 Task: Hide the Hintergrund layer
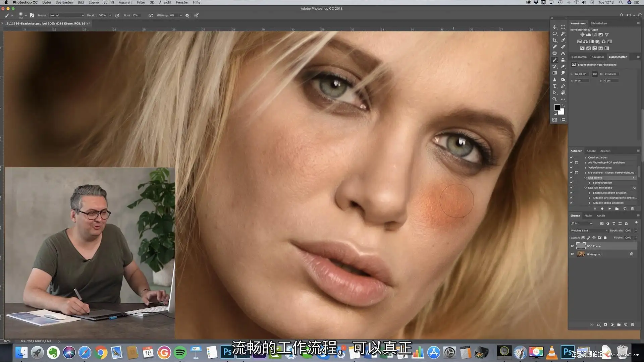572,254
